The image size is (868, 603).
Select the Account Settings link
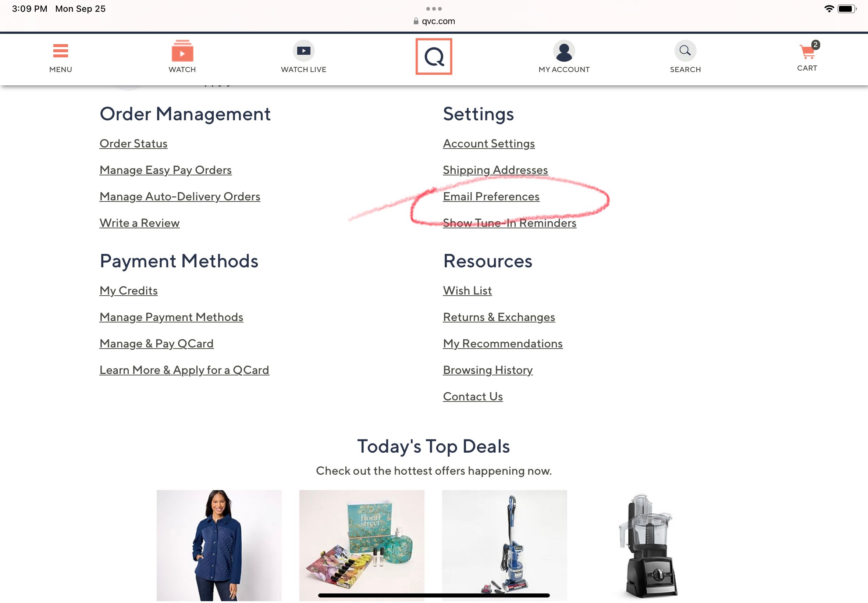[x=488, y=143]
